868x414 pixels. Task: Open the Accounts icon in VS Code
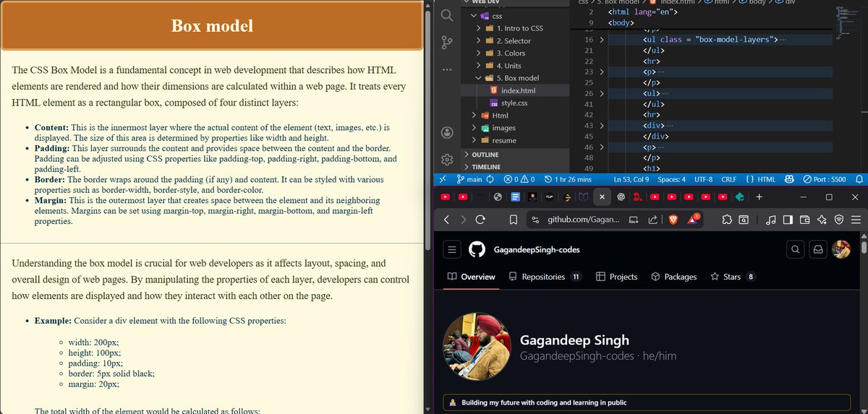point(447,132)
